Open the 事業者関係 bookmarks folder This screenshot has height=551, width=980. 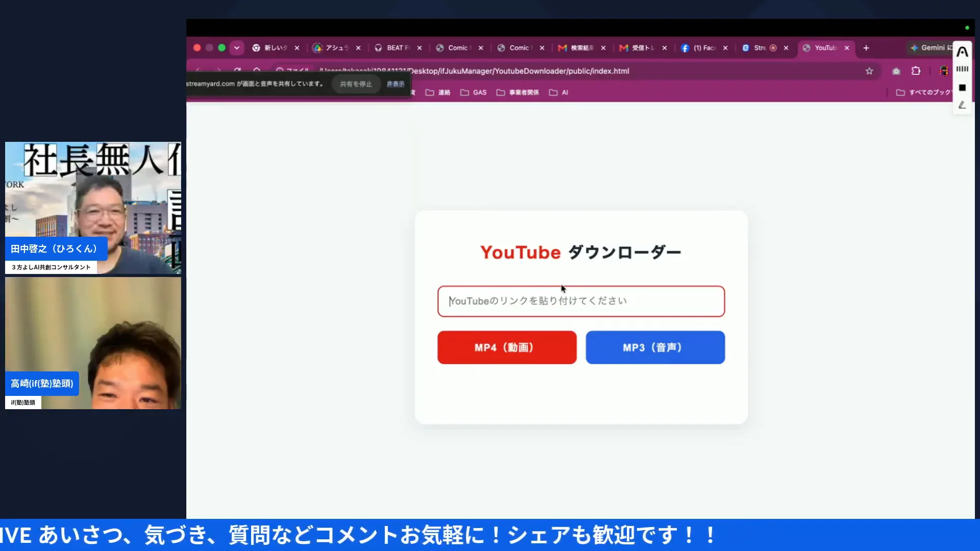[x=518, y=92]
